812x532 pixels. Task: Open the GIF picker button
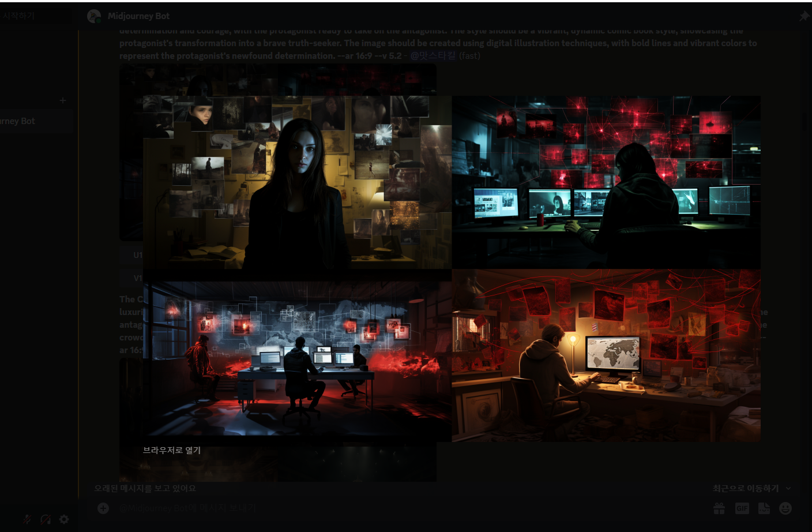tap(742, 508)
